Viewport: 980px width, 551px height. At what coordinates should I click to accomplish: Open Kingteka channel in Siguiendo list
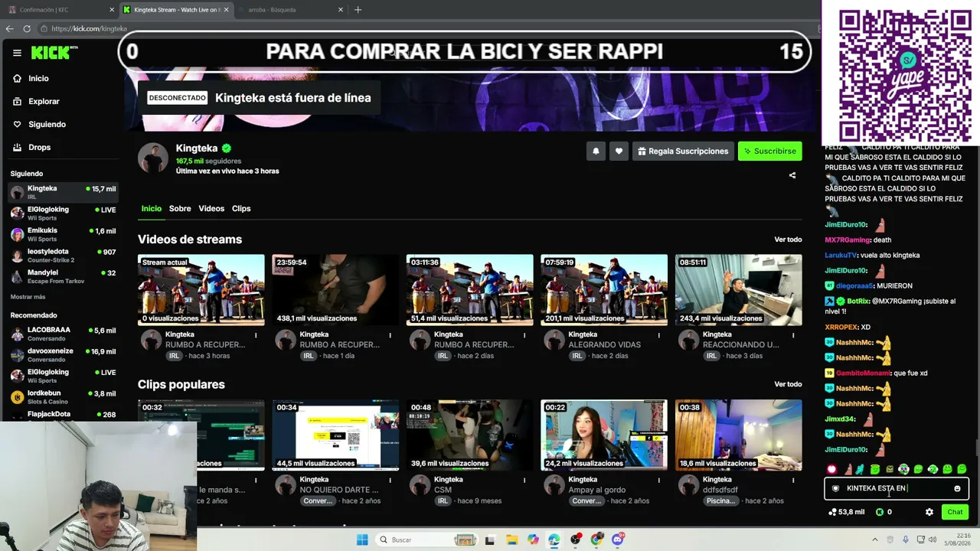pos(63,192)
